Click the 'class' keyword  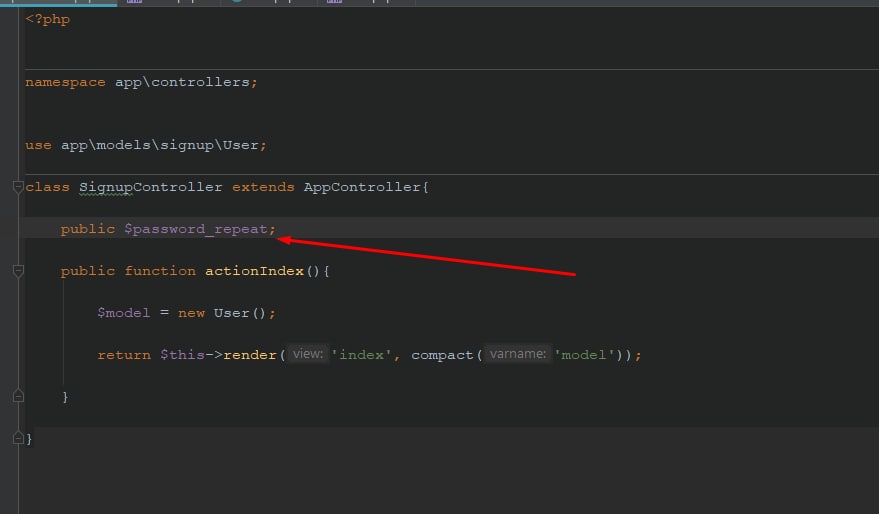[x=48, y=187]
